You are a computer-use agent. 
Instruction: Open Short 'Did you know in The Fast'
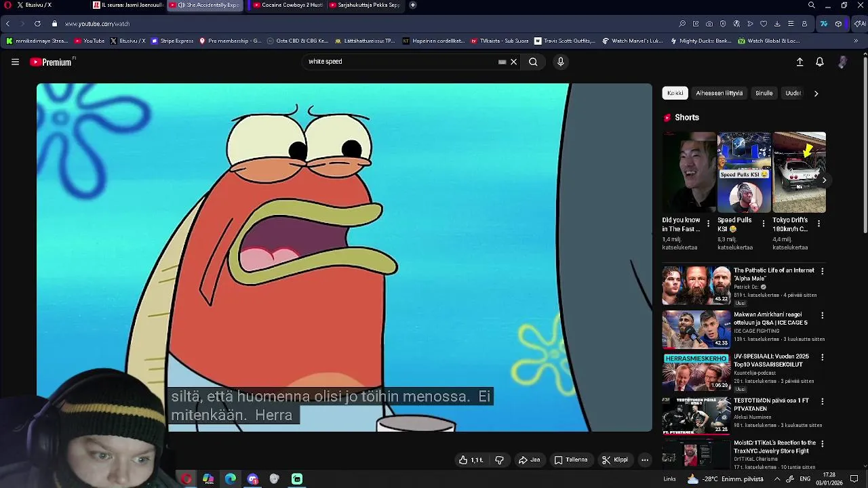point(688,172)
